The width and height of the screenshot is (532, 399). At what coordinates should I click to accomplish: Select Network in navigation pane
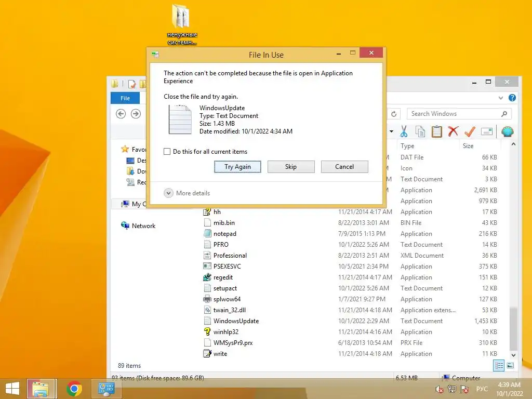(143, 225)
